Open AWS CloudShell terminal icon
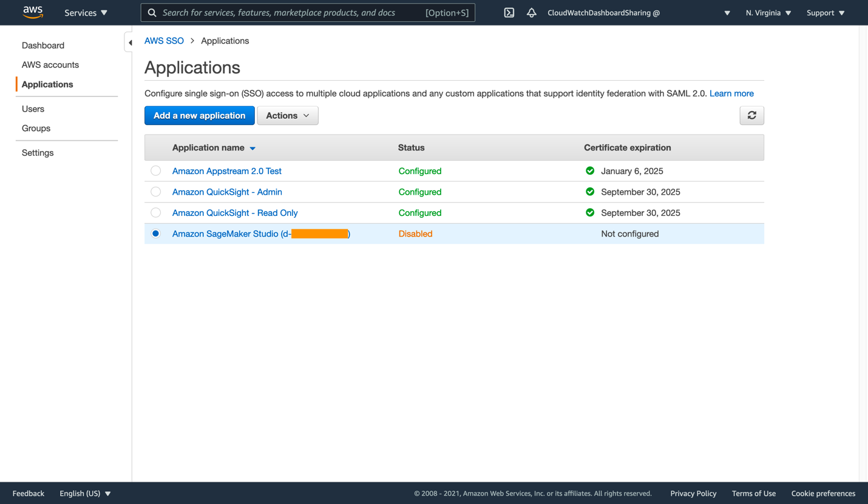 coord(509,12)
